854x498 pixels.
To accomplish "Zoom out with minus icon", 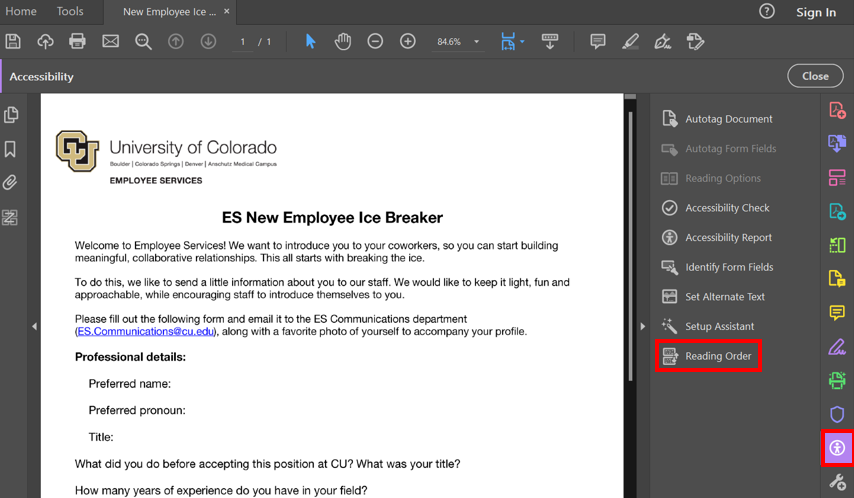I will [x=375, y=41].
